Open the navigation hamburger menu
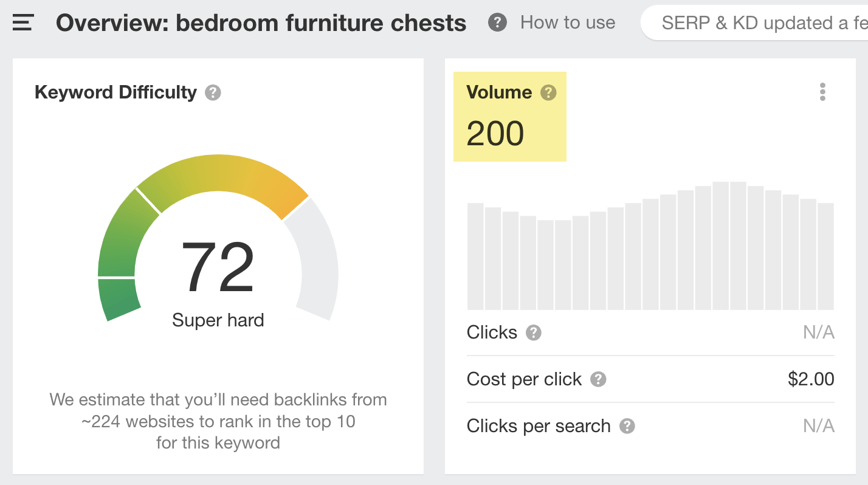Viewport: 868px width, 485px height. pyautogui.click(x=22, y=22)
